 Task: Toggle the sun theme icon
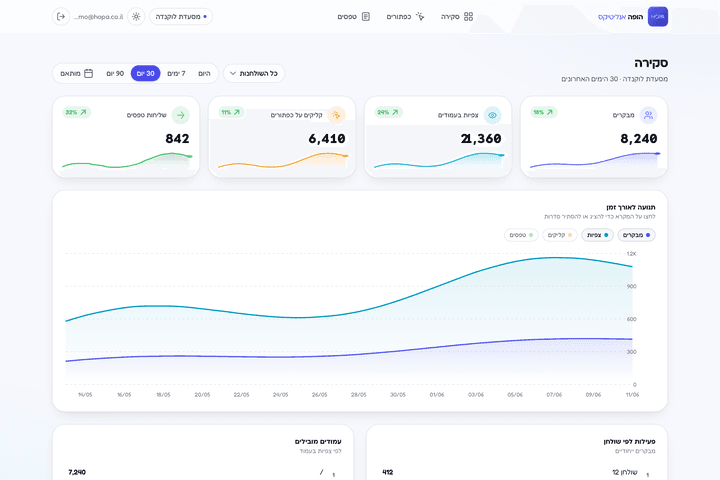tap(136, 17)
